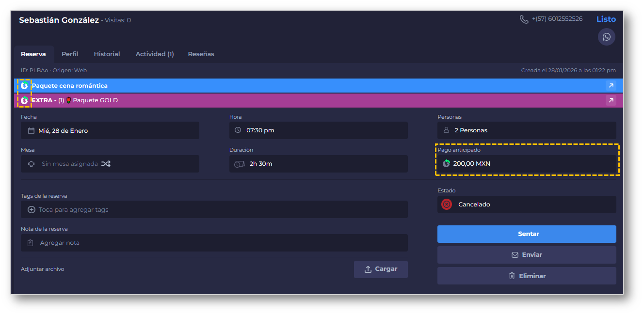
Task: Click the rose icon in Paquete GOLD row
Action: pyautogui.click(x=69, y=100)
